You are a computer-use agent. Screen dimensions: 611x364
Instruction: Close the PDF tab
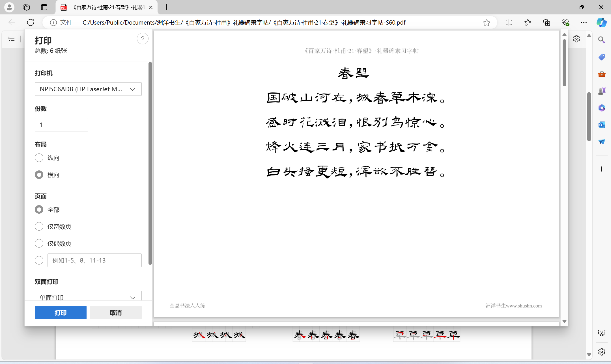(151, 7)
